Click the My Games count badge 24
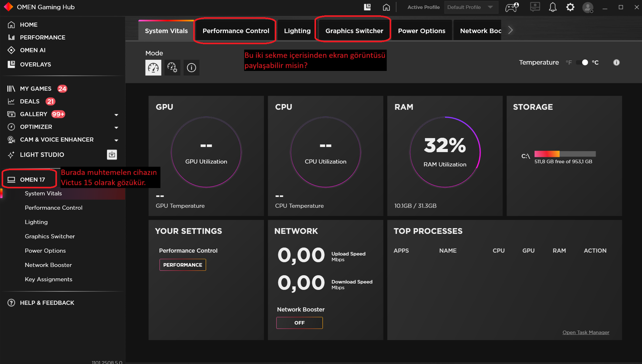The height and width of the screenshot is (364, 642). point(62,89)
